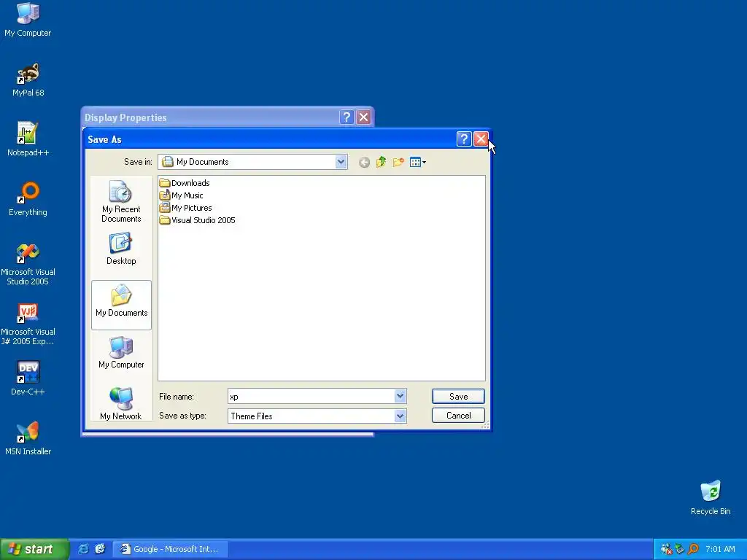Expand the Save in dropdown
This screenshot has height=560, width=747.
tap(341, 162)
